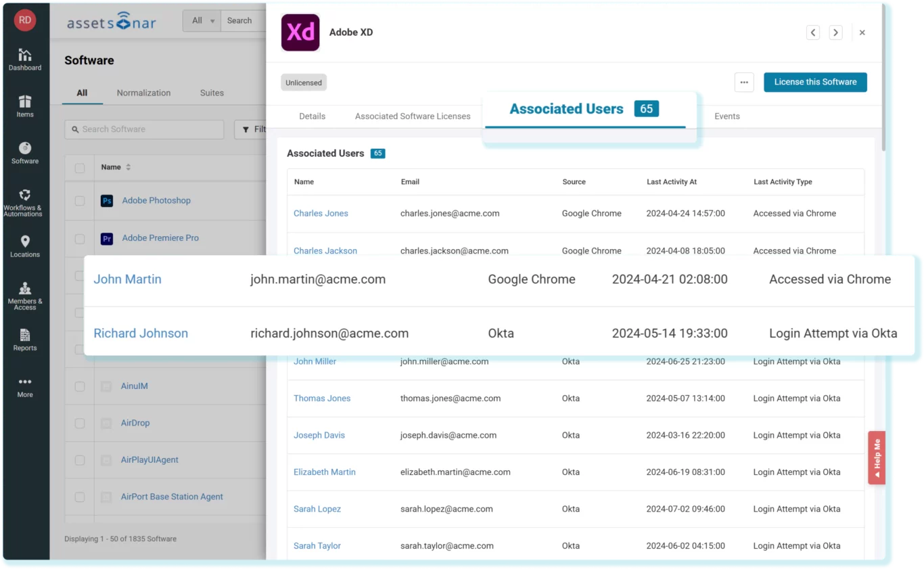Screen dimensions: 924x569
Task: Open the All search scope dropdown
Action: 202,21
